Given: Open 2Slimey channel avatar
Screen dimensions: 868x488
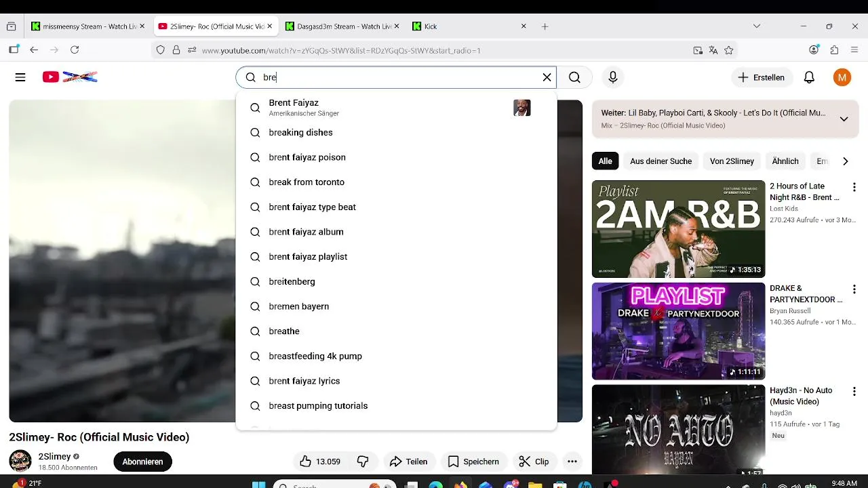Looking at the screenshot, I should coord(20,461).
